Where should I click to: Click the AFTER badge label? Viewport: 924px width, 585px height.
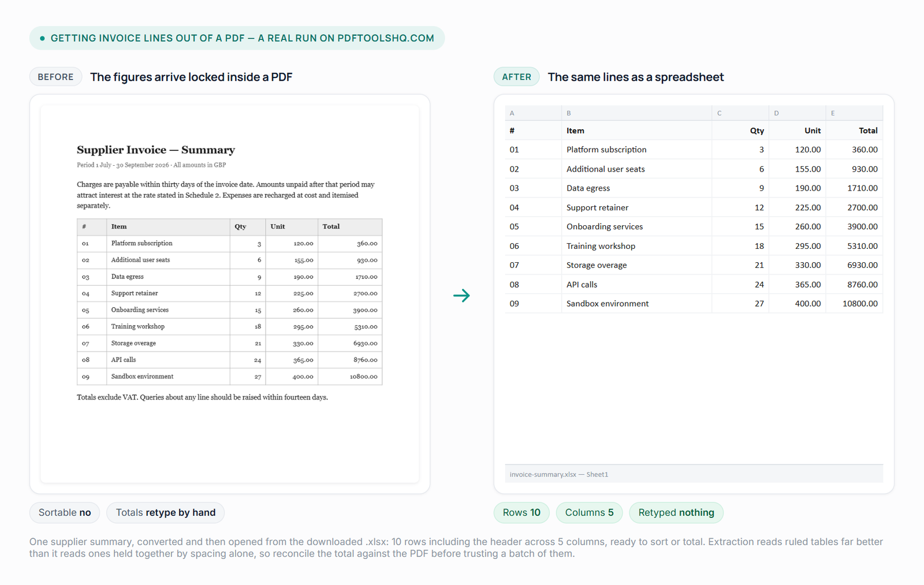[x=516, y=77]
